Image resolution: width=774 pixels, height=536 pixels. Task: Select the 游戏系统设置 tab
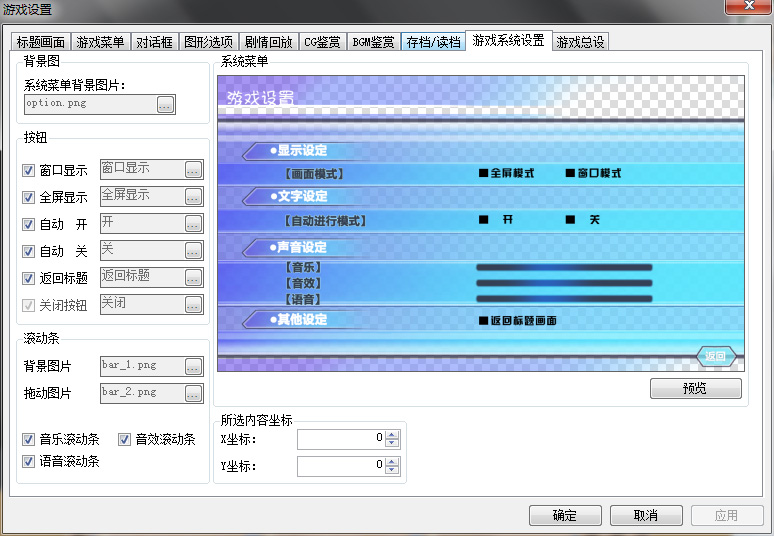tap(508, 40)
